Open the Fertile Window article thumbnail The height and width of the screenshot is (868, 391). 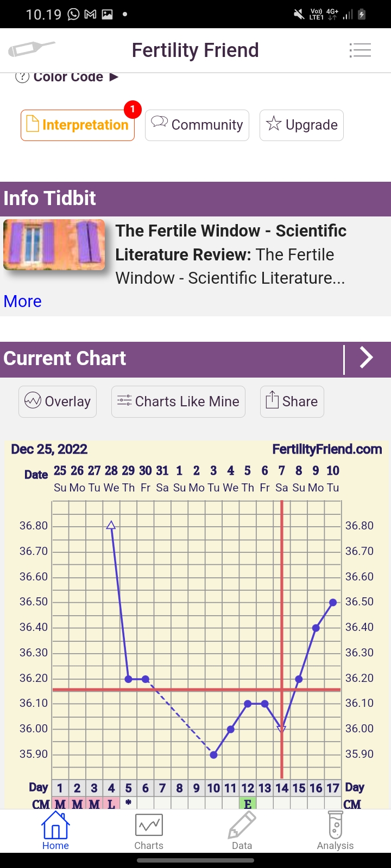[54, 245]
